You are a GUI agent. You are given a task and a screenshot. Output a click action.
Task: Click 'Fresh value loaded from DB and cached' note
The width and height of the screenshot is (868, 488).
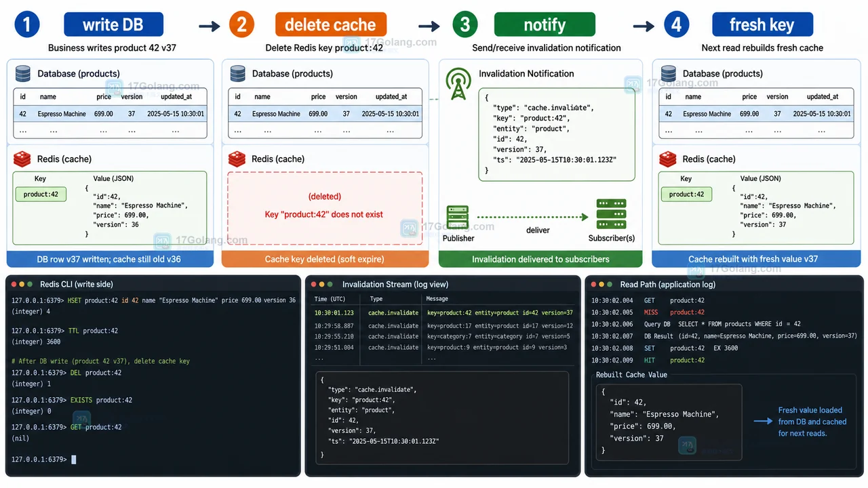point(812,422)
